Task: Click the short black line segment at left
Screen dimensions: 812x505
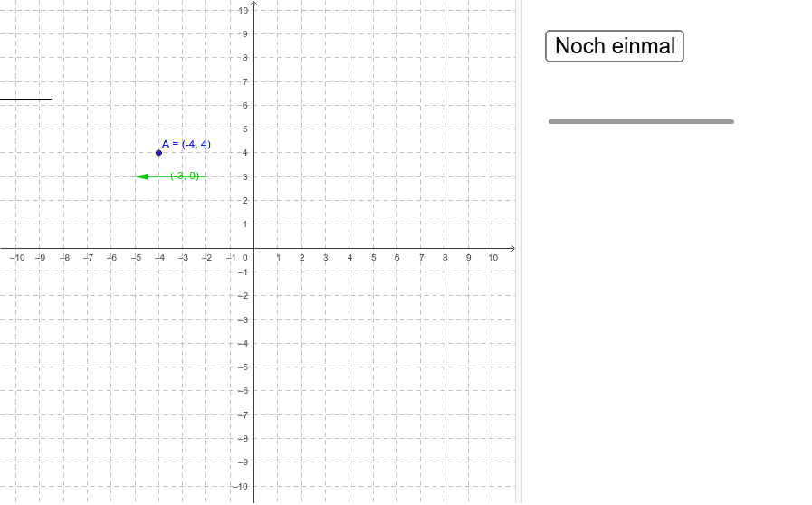Action: 26,99
